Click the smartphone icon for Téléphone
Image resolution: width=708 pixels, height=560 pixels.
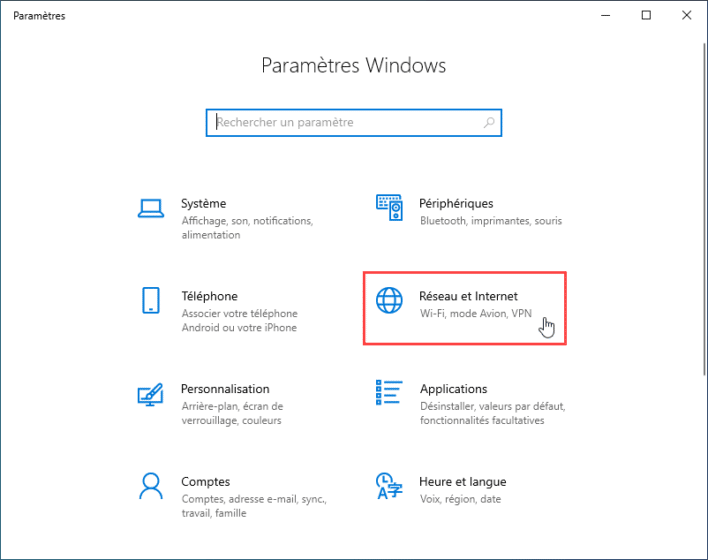point(151,301)
